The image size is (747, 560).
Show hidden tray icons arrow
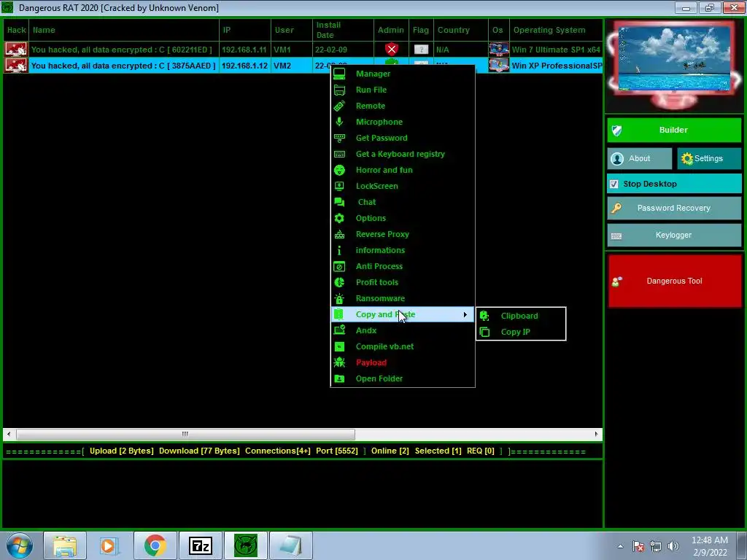click(620, 546)
